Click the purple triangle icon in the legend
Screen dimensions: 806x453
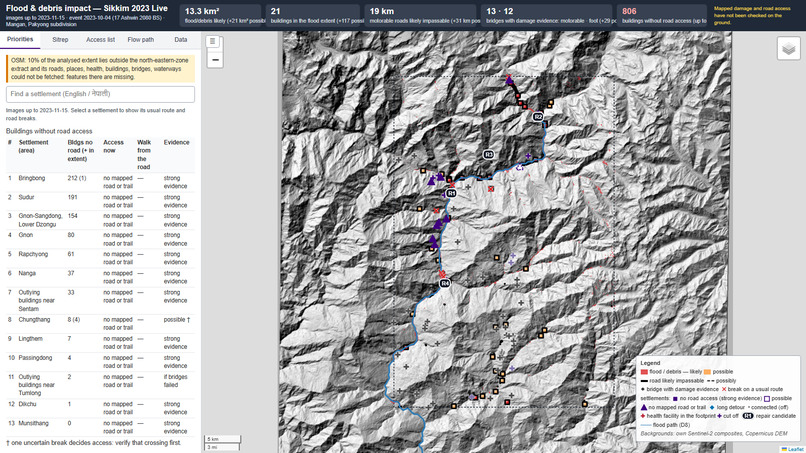click(644, 407)
